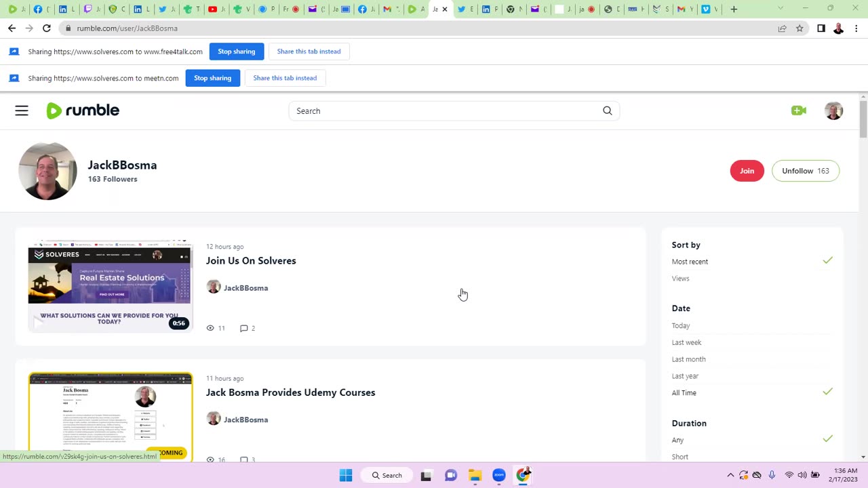Click the green upload video camera icon
Screen dimensions: 868x488
click(x=798, y=110)
